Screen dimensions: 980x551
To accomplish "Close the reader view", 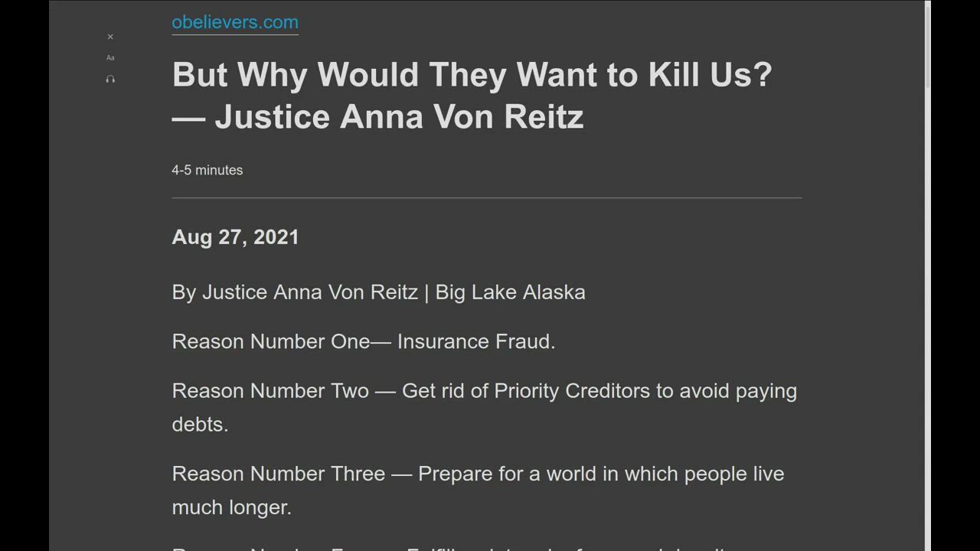I will [x=110, y=37].
